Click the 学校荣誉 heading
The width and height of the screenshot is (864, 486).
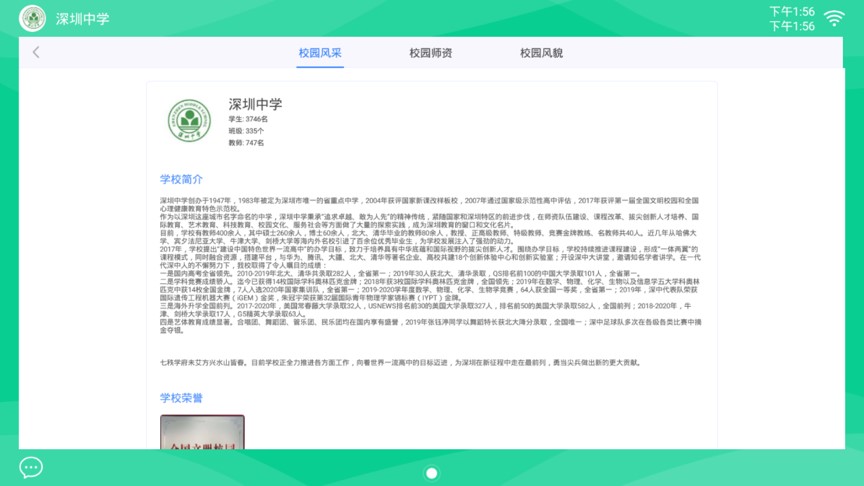click(181, 398)
